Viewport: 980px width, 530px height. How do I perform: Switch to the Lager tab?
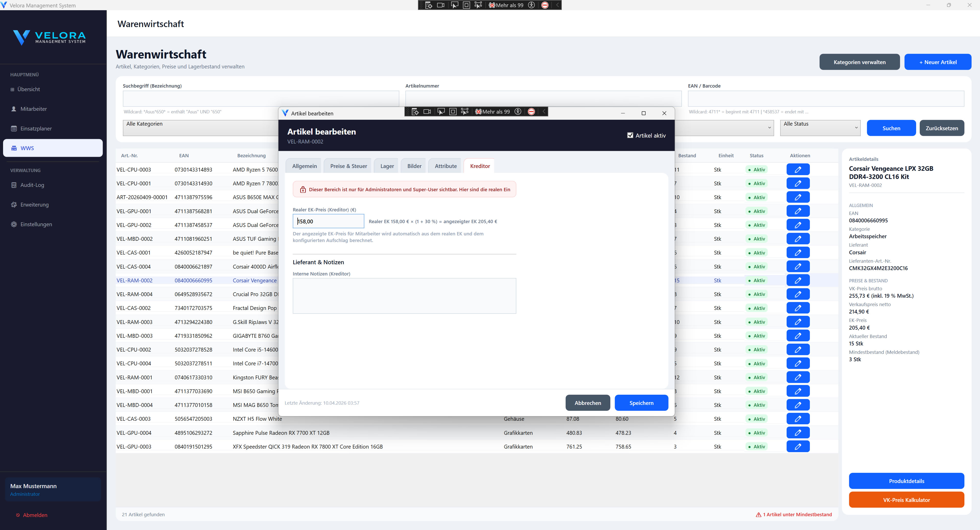pyautogui.click(x=387, y=166)
